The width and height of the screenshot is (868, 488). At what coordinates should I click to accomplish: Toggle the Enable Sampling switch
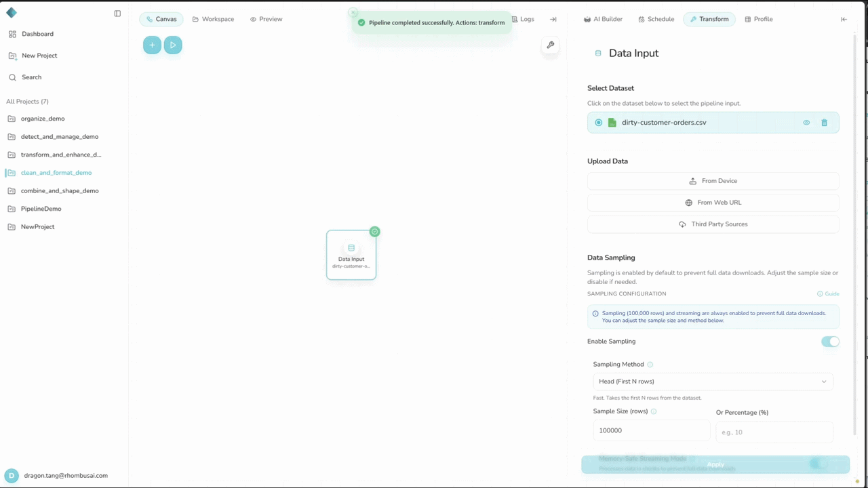click(x=830, y=342)
